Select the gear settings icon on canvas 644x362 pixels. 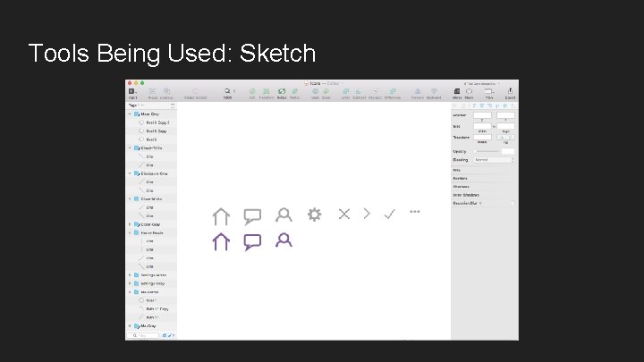(314, 215)
